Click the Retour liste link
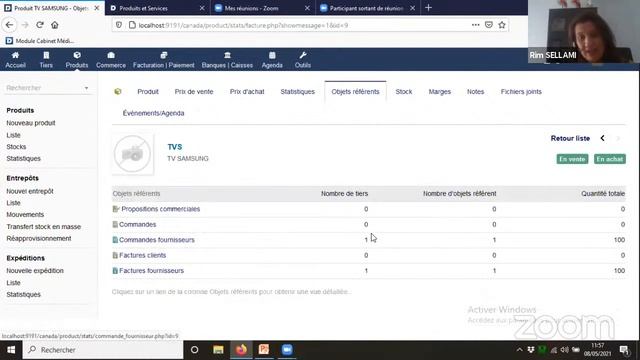The image size is (640, 360). (570, 138)
